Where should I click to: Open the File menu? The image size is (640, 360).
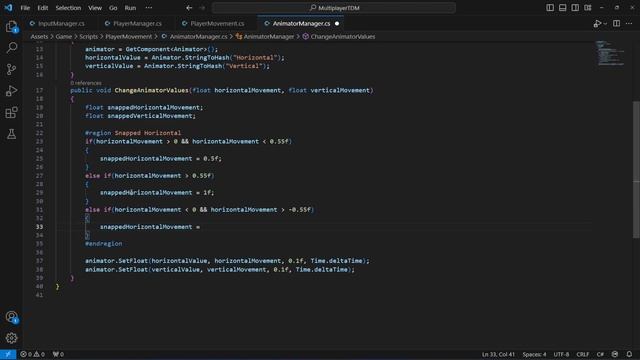click(25, 8)
